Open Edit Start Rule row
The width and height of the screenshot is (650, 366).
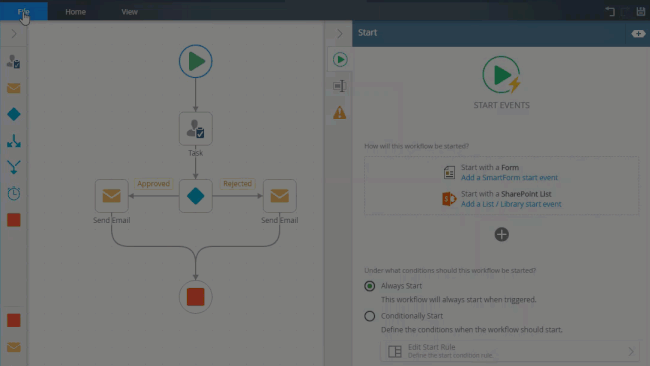(x=509, y=351)
